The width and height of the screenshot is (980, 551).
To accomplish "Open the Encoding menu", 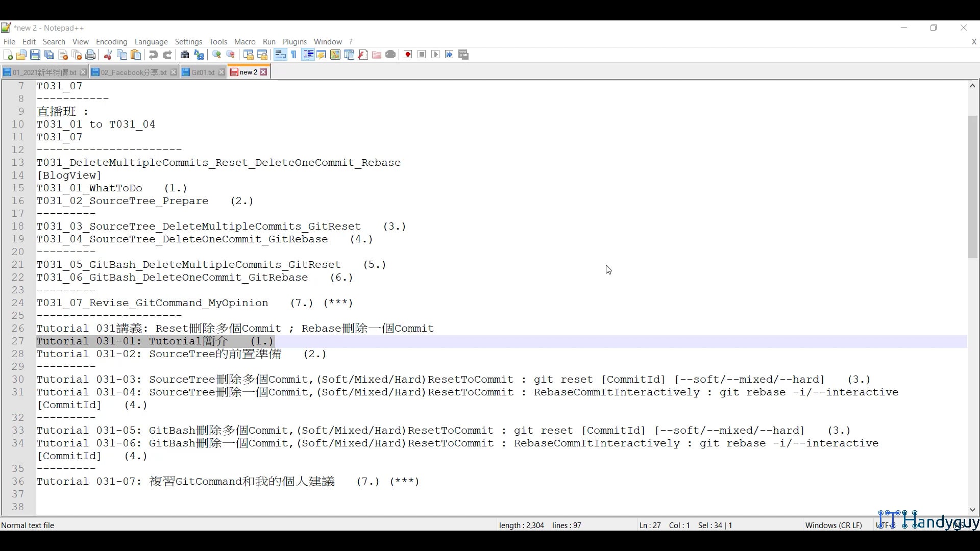I will (x=111, y=41).
